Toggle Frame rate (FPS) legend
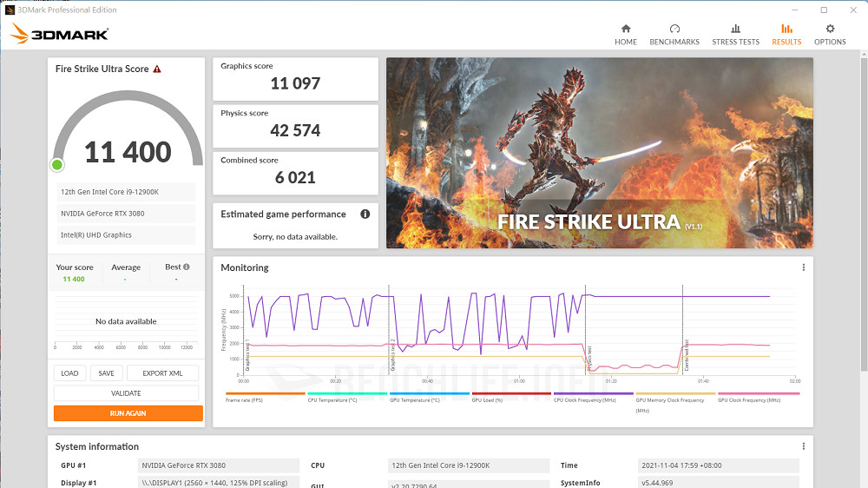 point(265,397)
